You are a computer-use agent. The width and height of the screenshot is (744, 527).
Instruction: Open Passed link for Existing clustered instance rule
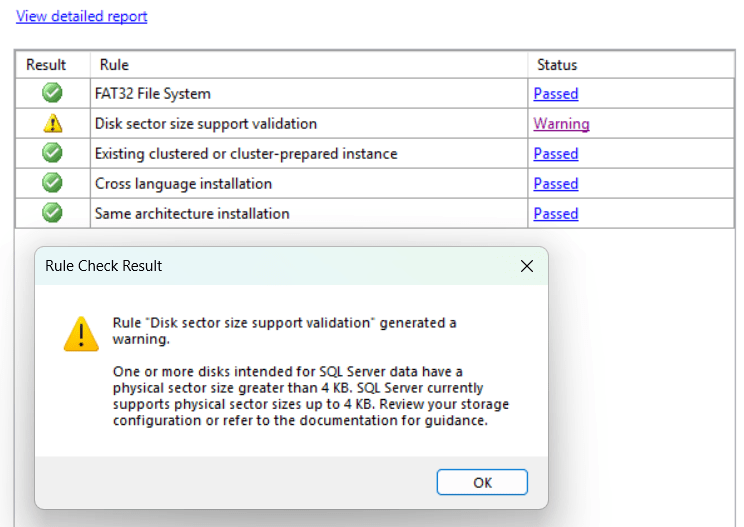click(556, 154)
